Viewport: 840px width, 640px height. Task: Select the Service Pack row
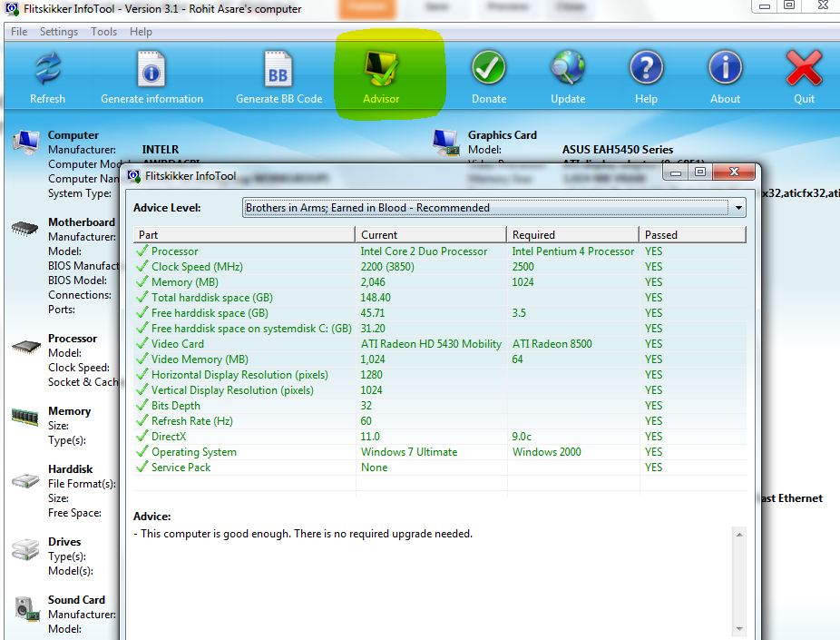(439, 468)
